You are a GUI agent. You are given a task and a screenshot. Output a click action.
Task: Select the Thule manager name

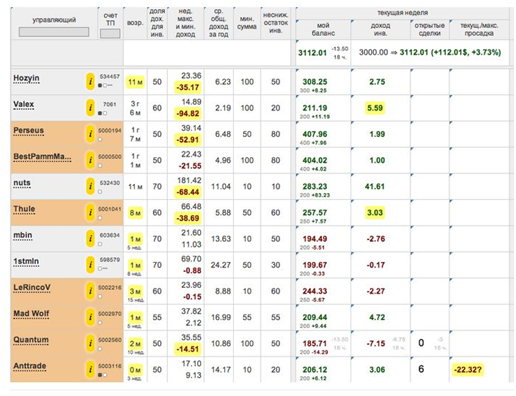(x=24, y=209)
